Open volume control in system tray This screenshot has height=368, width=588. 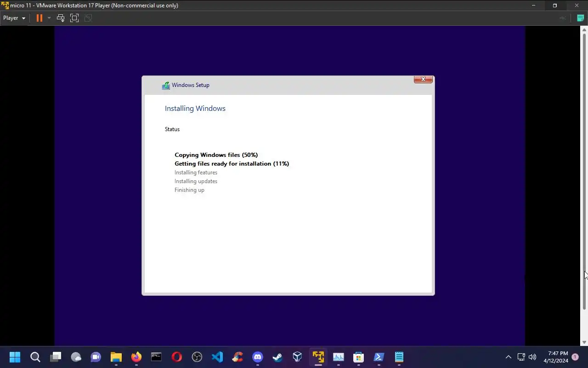[532, 357]
